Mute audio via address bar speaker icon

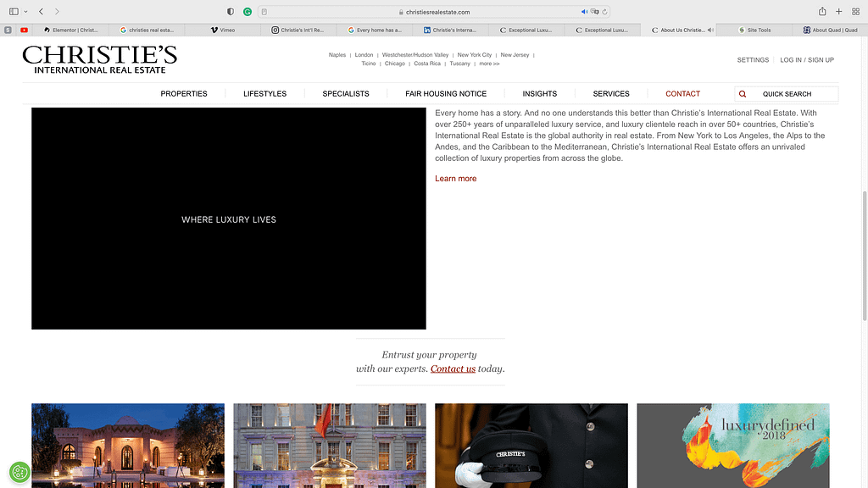pos(584,12)
